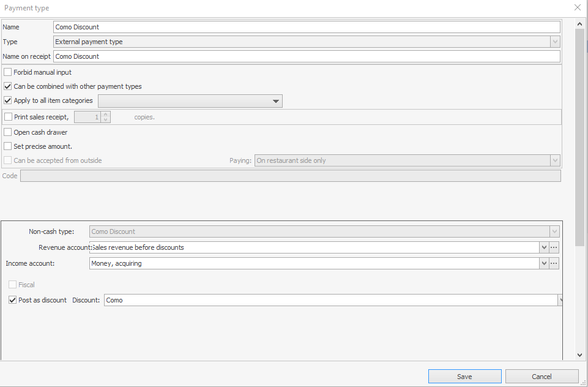This screenshot has height=387, width=588.
Task: Click the Name on receipt field
Action: click(306, 56)
